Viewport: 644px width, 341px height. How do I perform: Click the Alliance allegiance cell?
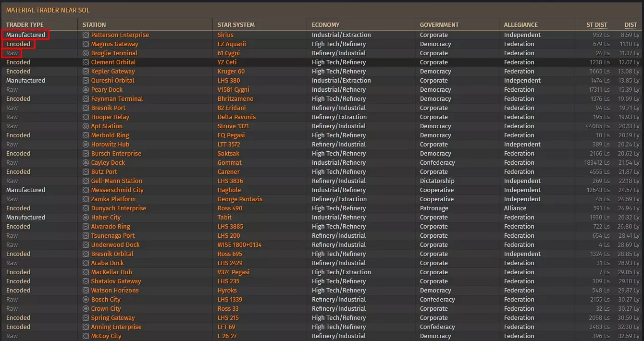tap(515, 208)
